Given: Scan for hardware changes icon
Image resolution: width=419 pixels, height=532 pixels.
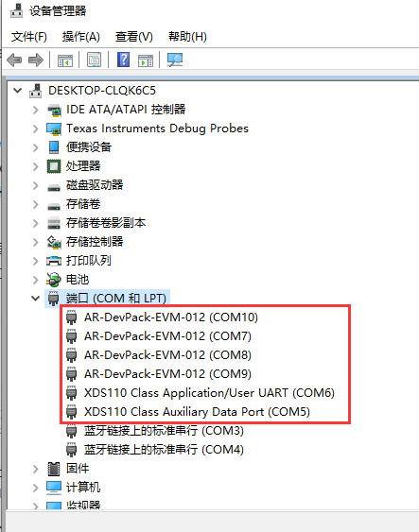Looking at the screenshot, I should point(175,60).
